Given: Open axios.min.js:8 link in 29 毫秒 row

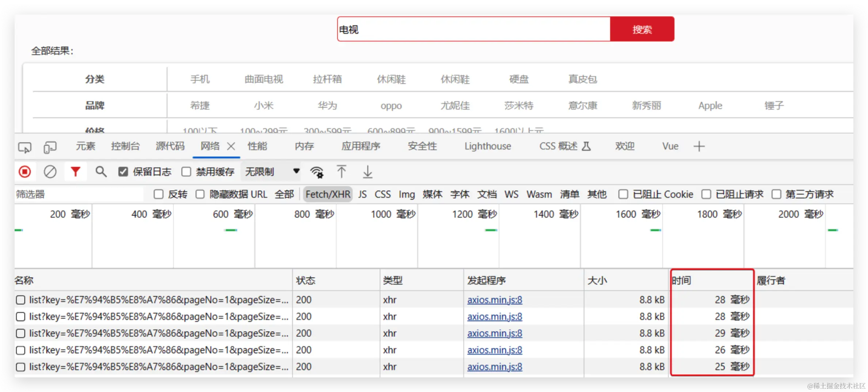Looking at the screenshot, I should pyautogui.click(x=495, y=333).
